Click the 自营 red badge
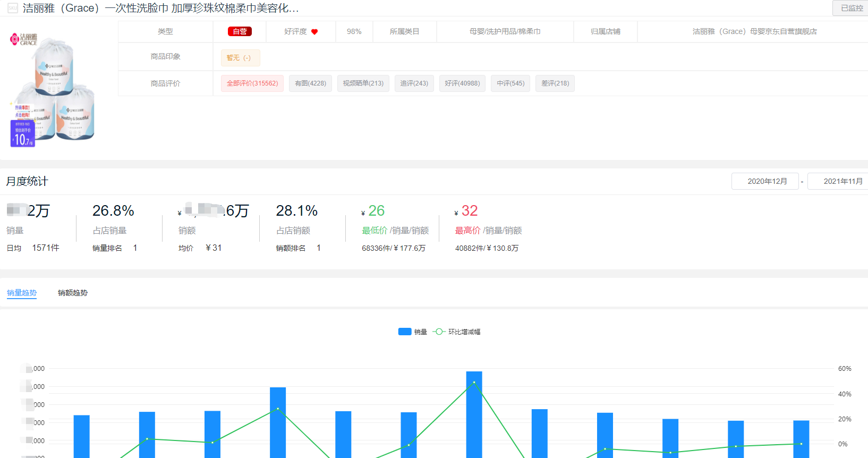The image size is (868, 458). (x=240, y=32)
